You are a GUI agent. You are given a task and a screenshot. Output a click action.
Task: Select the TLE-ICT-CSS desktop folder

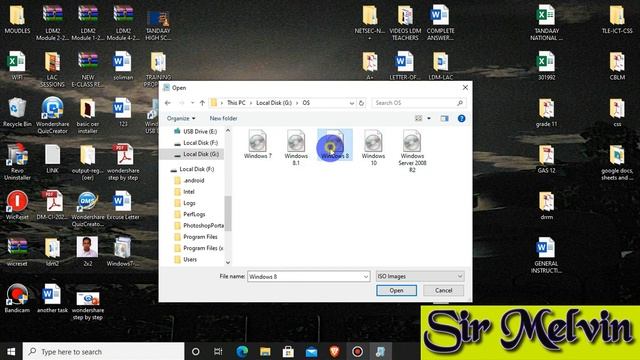[x=617, y=19]
